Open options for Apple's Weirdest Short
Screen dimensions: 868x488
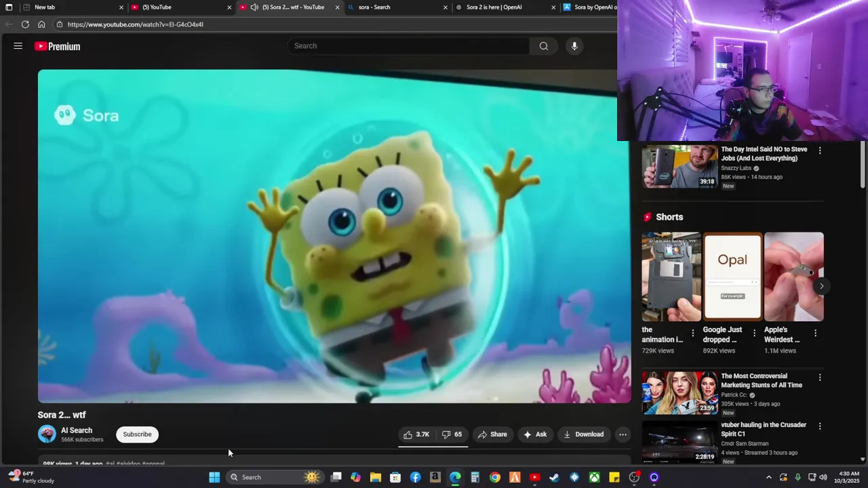coord(815,333)
